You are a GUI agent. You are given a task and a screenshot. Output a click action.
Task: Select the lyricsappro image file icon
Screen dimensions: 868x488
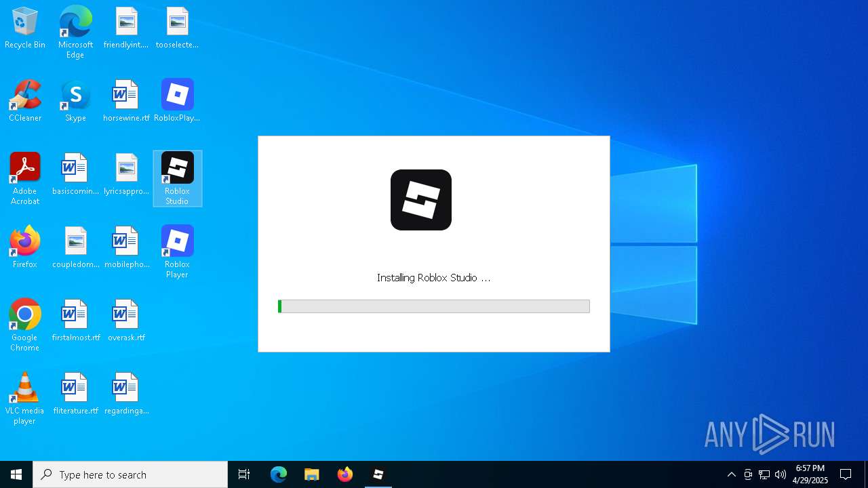(x=126, y=174)
